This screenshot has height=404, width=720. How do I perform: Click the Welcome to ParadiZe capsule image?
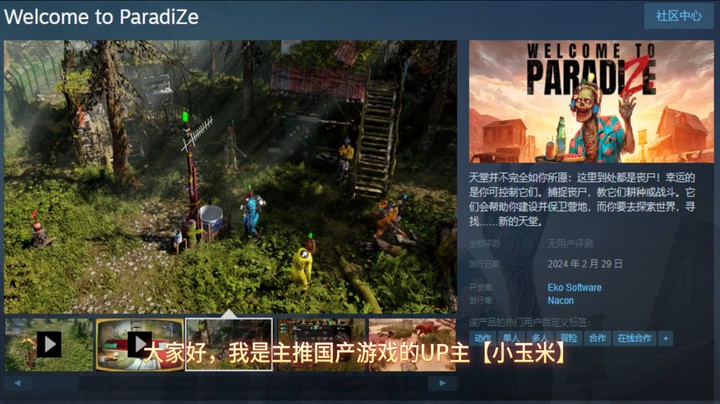591,101
